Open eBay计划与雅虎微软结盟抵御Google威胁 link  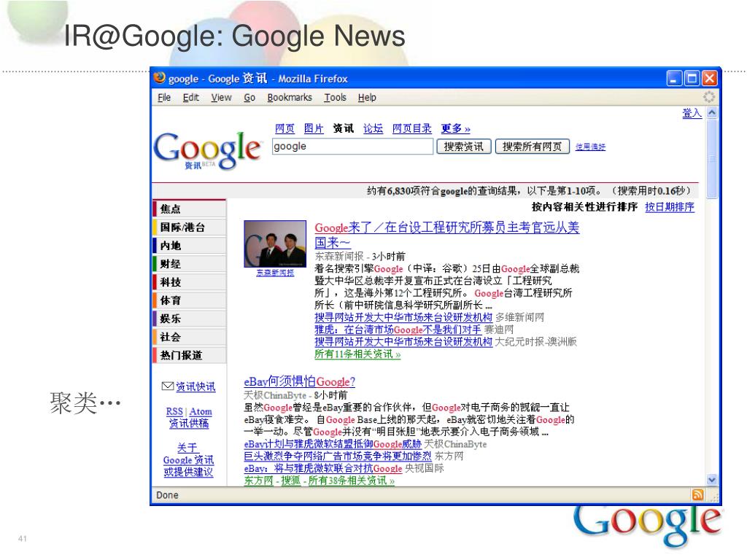click(333, 444)
